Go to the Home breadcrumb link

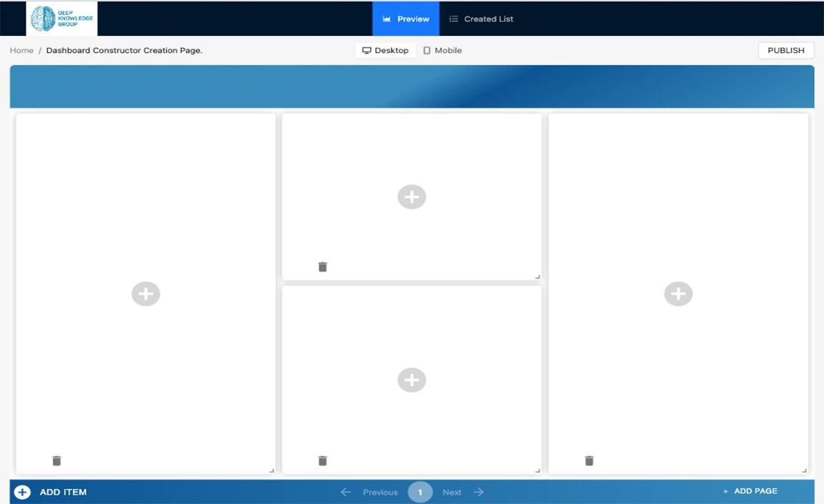21,51
